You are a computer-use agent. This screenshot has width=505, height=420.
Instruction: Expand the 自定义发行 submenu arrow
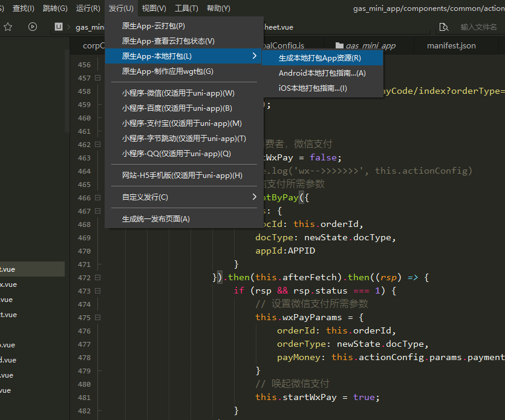coord(255,197)
